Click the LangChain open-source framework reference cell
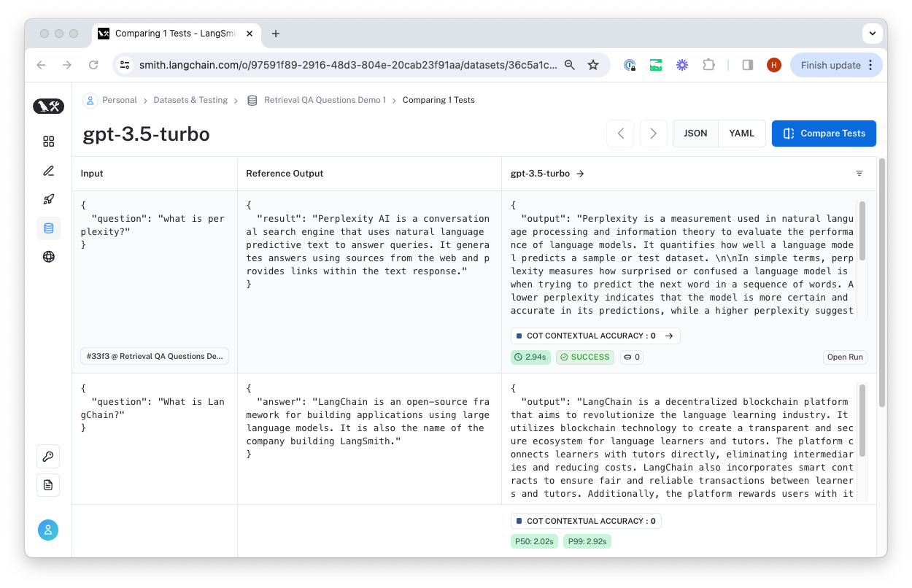The width and height of the screenshot is (912, 588). pos(369,439)
